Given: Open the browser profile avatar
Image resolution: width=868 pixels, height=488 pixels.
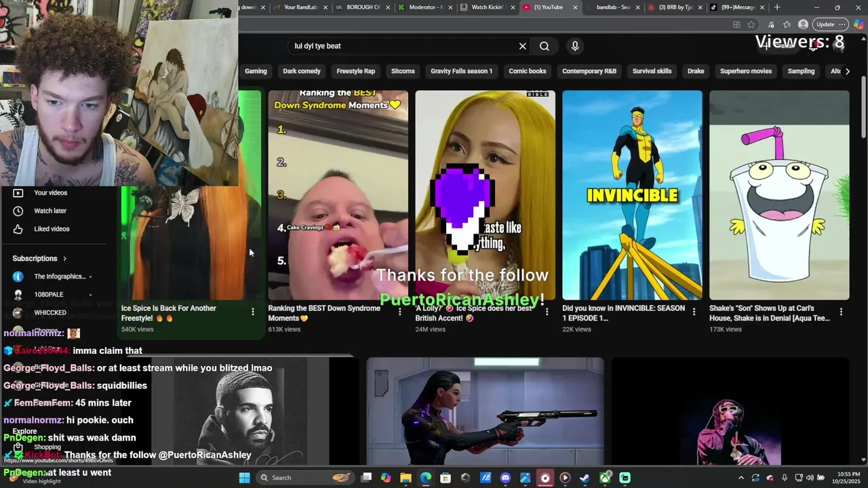Looking at the screenshot, I should point(803,24).
